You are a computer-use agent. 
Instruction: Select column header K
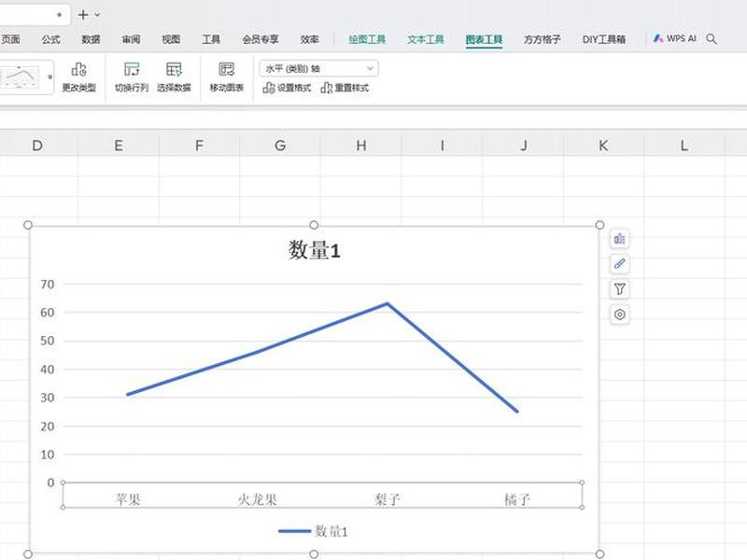(603, 146)
